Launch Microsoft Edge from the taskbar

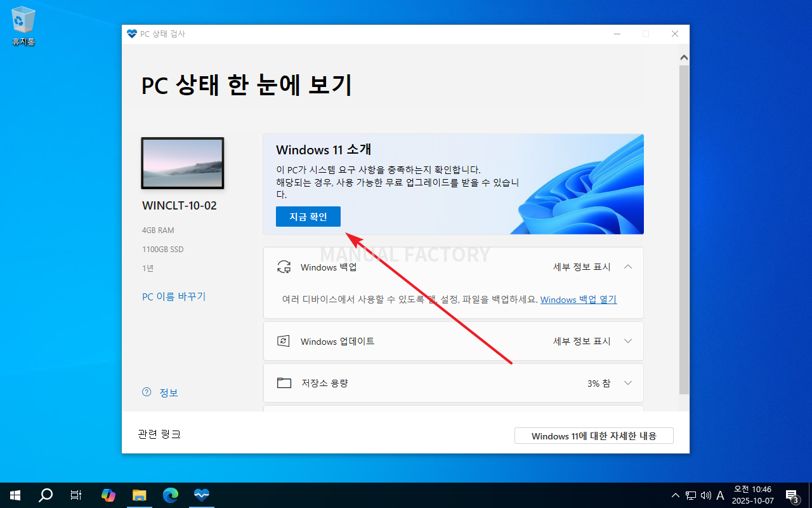coord(171,495)
